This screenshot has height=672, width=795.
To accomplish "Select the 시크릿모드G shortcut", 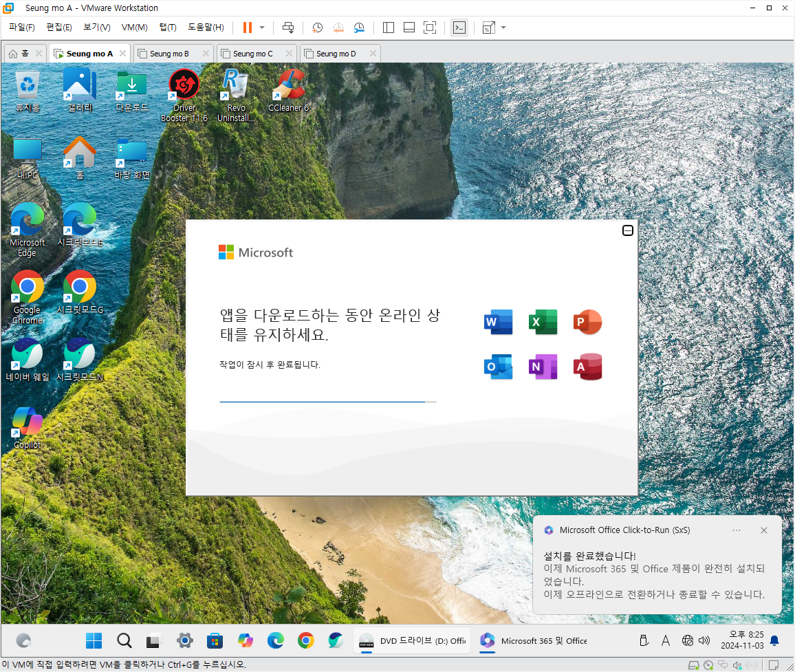I will pyautogui.click(x=80, y=292).
